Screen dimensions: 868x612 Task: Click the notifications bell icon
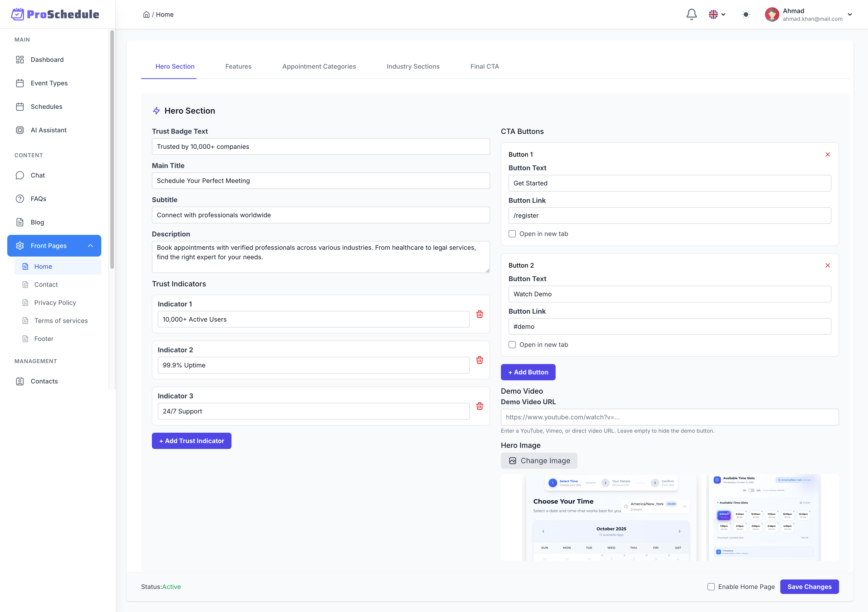691,14
